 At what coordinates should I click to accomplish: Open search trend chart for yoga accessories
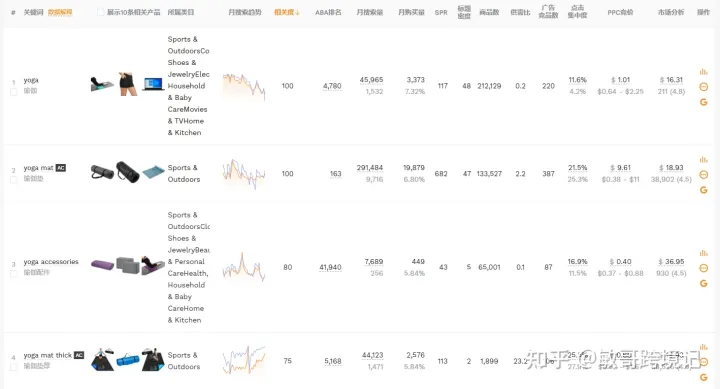pyautogui.click(x=244, y=267)
